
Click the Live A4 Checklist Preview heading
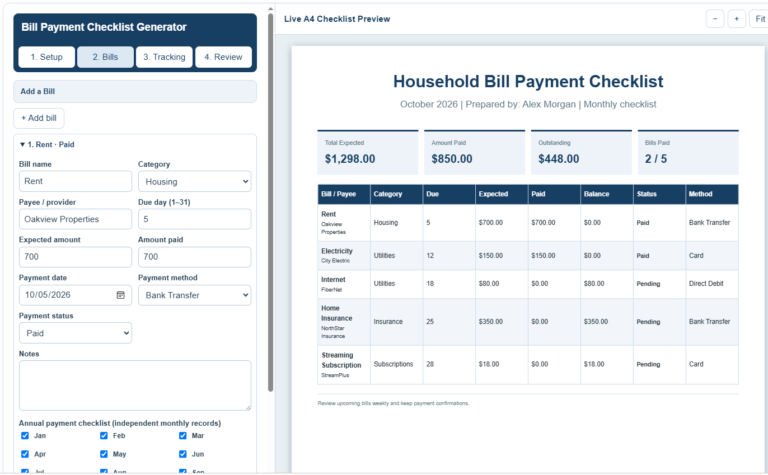[x=337, y=19]
